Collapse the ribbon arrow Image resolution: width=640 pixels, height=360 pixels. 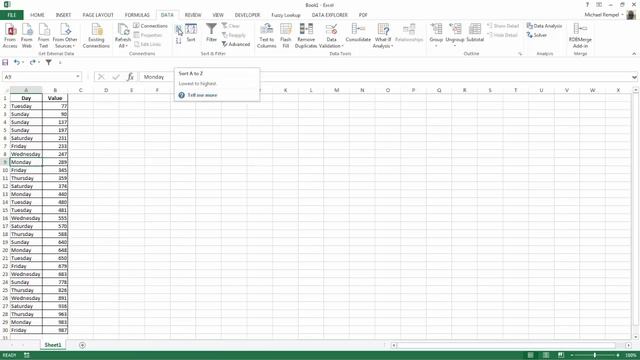pyautogui.click(x=634, y=53)
